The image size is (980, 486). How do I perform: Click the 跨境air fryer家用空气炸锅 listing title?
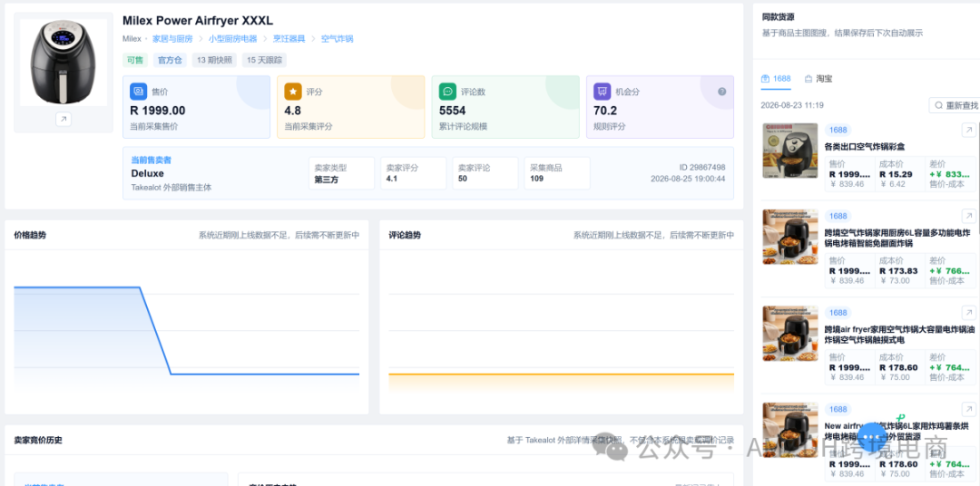[899, 335]
